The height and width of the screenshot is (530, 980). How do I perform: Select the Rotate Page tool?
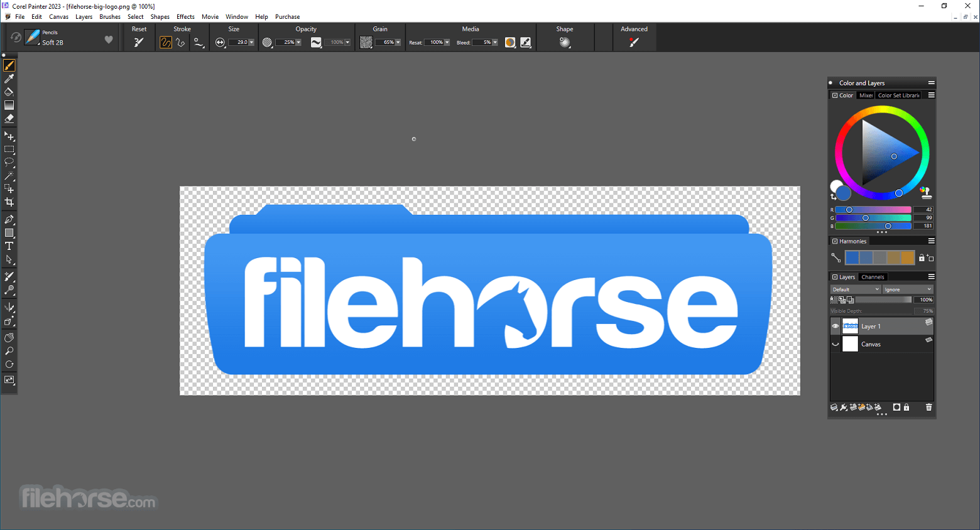(9, 364)
